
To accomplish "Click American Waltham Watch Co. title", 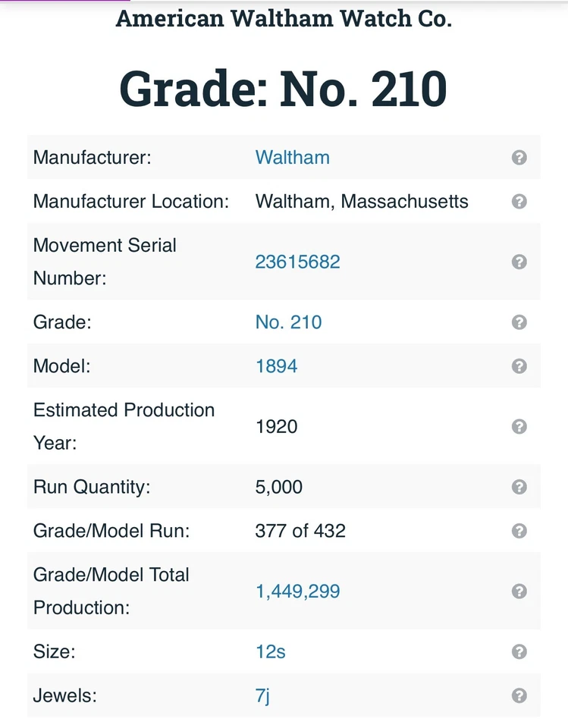I will [x=284, y=18].
